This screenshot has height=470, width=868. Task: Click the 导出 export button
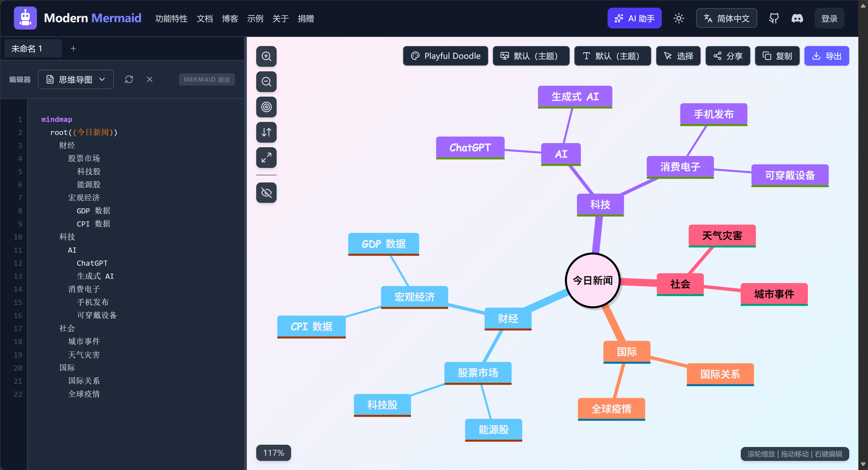[x=827, y=56]
